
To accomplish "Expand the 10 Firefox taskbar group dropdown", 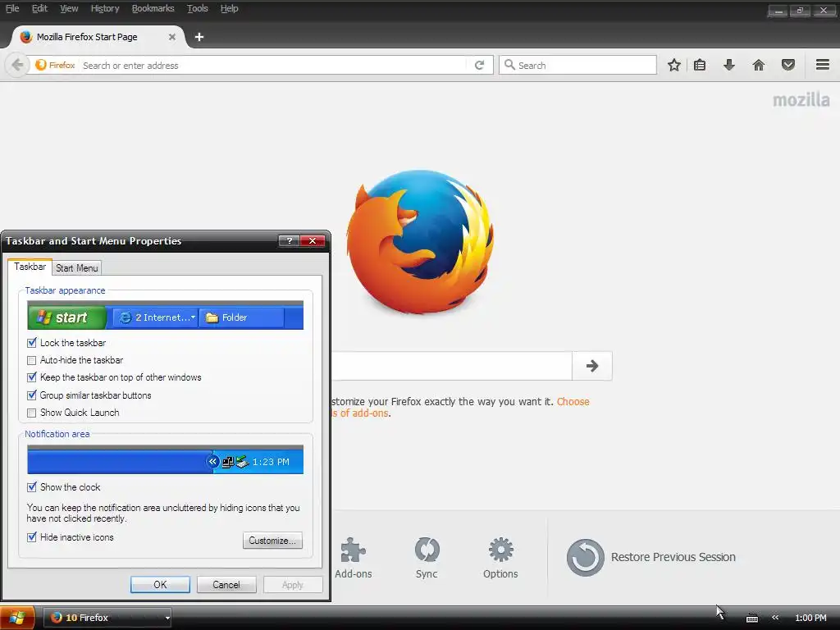I will (167, 618).
